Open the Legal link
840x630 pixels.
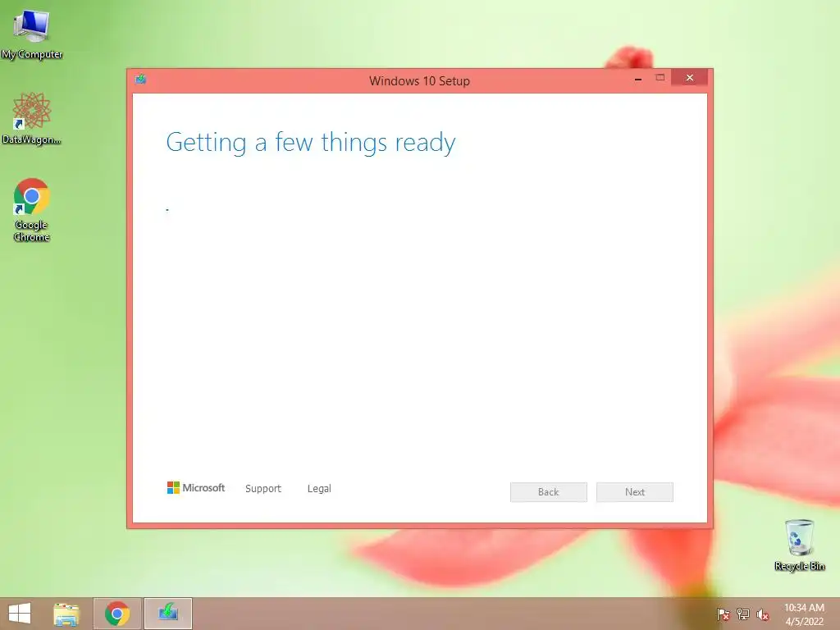pyautogui.click(x=319, y=489)
